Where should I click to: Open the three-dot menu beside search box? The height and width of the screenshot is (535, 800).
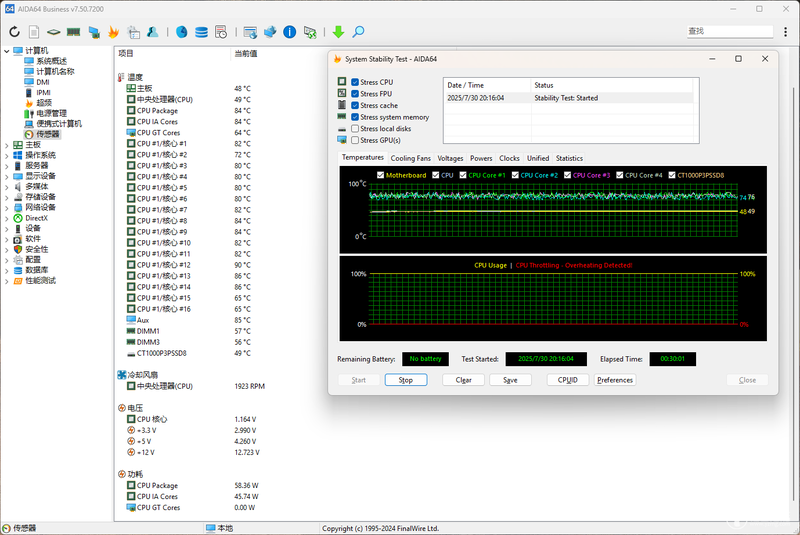coord(785,32)
